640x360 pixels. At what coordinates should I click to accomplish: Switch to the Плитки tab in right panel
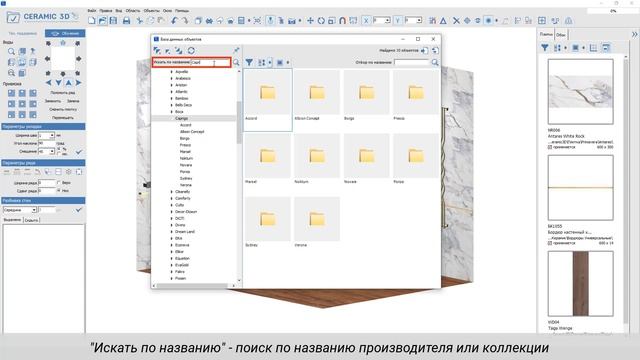click(546, 35)
